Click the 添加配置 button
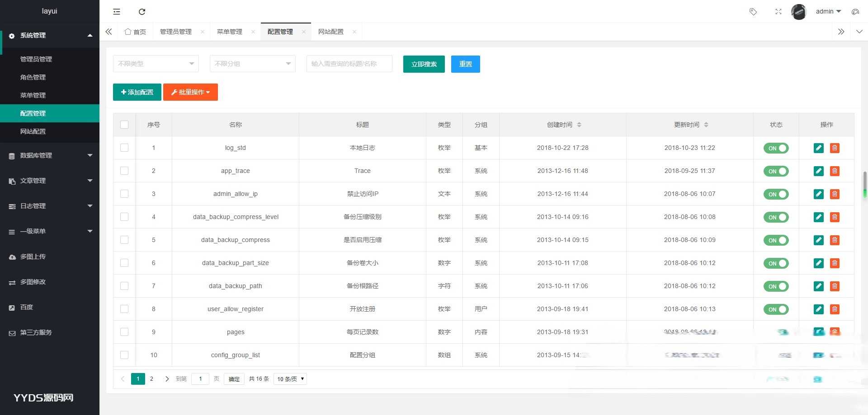 (x=137, y=92)
